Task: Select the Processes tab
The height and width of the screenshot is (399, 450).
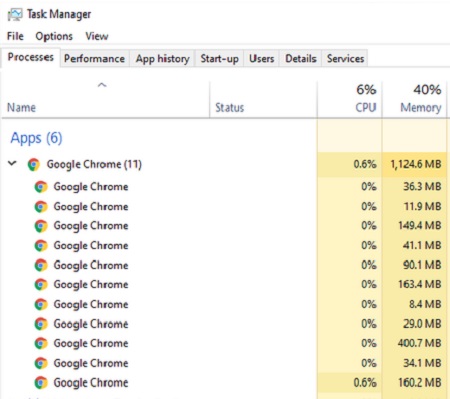Action: coord(31,57)
